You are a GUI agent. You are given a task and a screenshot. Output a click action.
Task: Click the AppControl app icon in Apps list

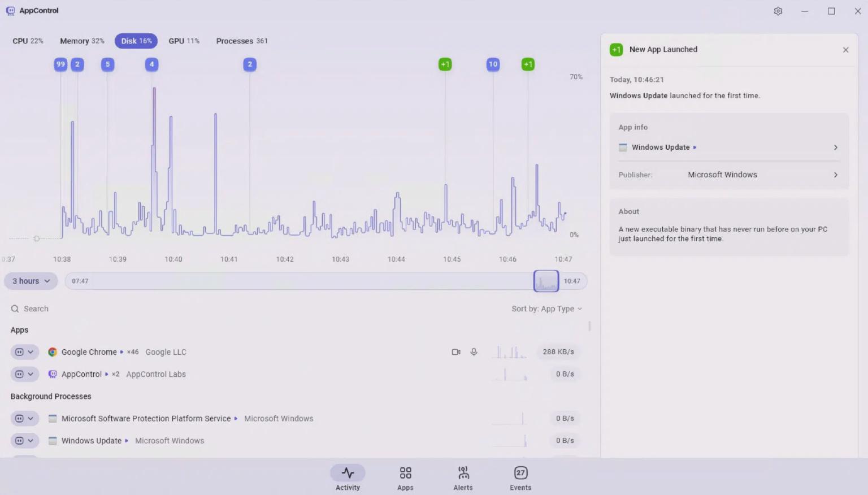point(53,374)
